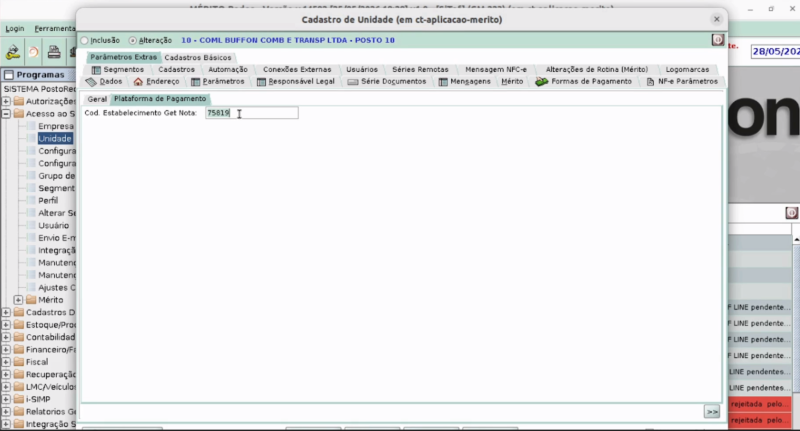Image resolution: width=800 pixels, height=431 pixels.
Task: Open the NF-e Parâmetros tab
Action: tap(682, 82)
